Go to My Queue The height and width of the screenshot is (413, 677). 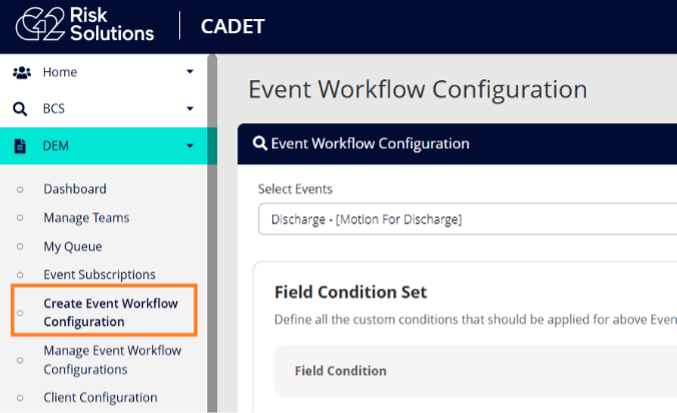pyautogui.click(x=73, y=247)
